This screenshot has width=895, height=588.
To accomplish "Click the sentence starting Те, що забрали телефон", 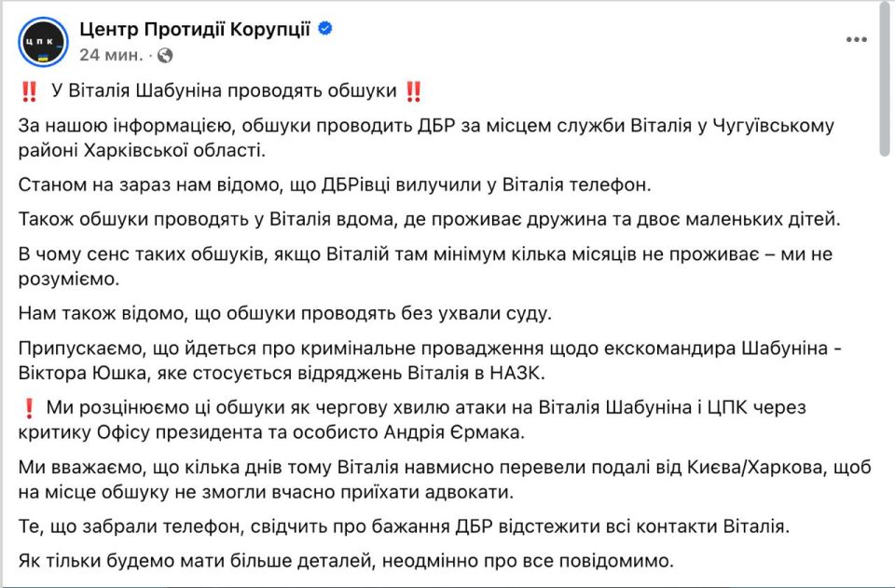I will [404, 526].
